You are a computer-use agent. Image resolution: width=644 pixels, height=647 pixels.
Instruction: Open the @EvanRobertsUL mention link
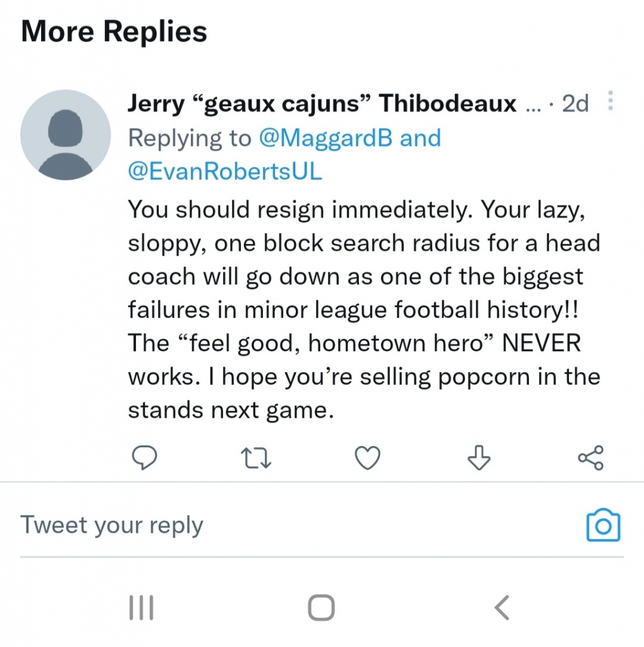[x=225, y=172]
